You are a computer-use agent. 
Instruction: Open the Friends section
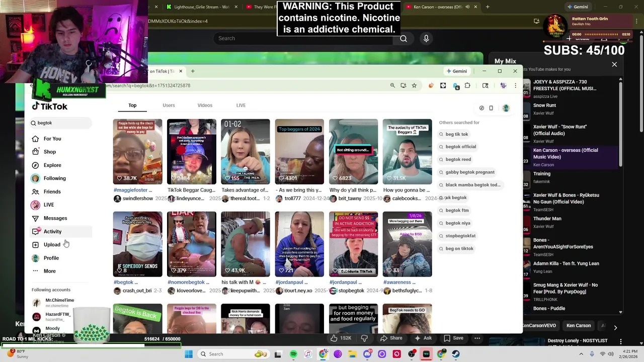pos(52,192)
